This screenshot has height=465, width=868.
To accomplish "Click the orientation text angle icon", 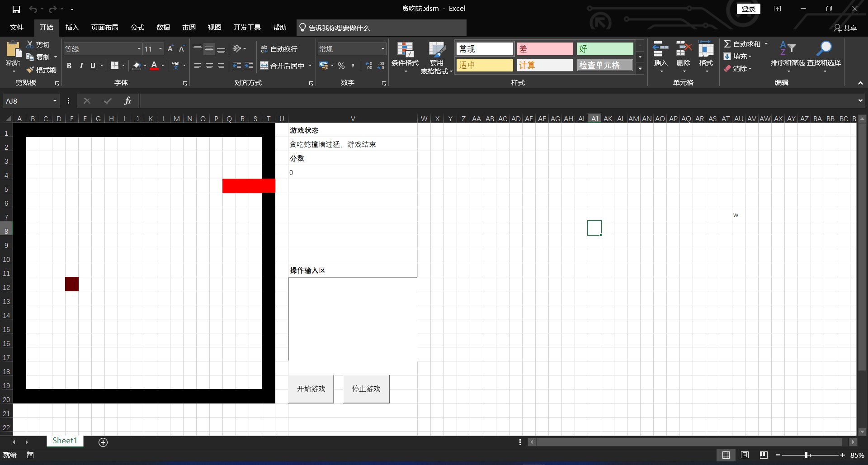I will 237,49.
